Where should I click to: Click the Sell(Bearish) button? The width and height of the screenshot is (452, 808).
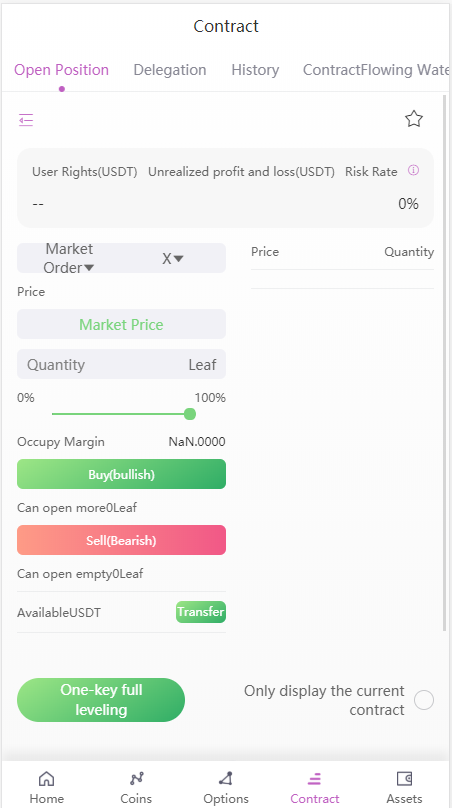[122, 540]
